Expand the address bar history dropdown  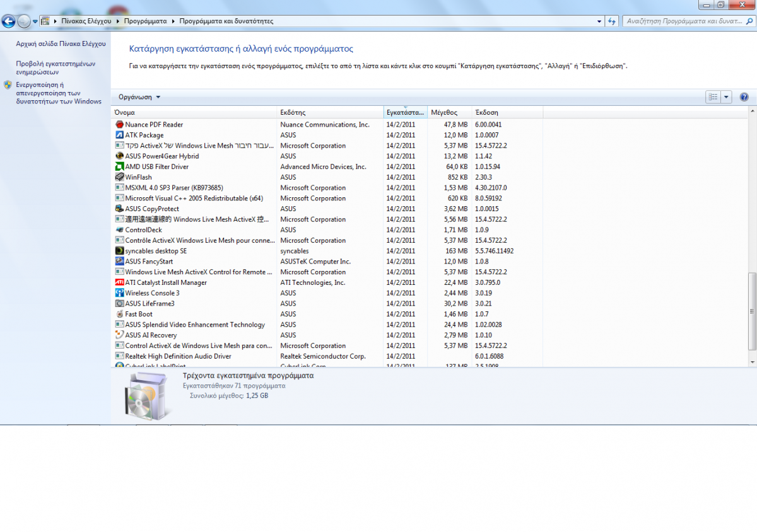pos(599,21)
